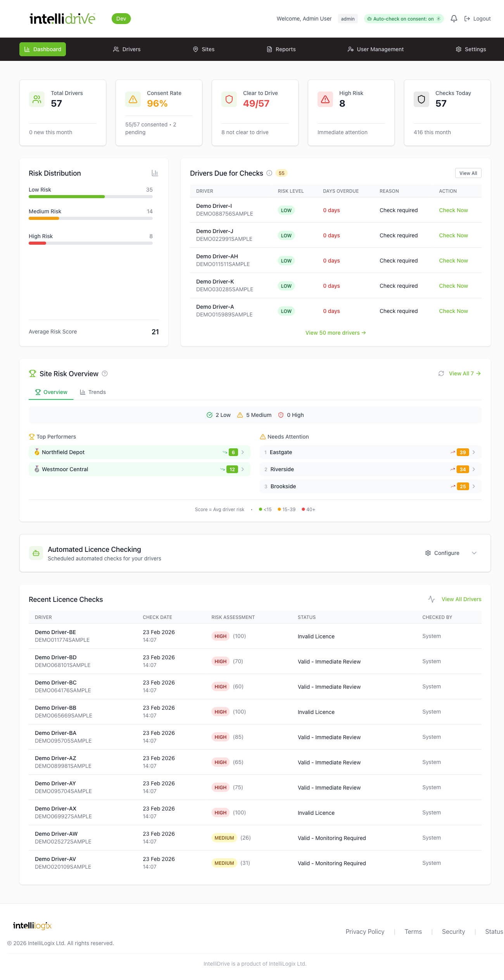Screen dimensions: 504x980
Task: Click the Top Performers trophy icon
Action: (32, 437)
